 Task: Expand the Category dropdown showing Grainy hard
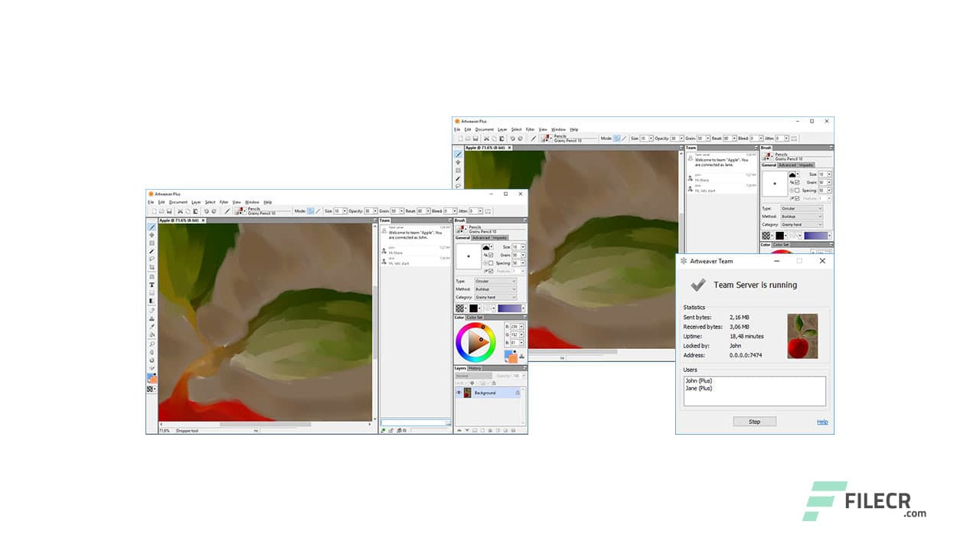[x=495, y=296]
